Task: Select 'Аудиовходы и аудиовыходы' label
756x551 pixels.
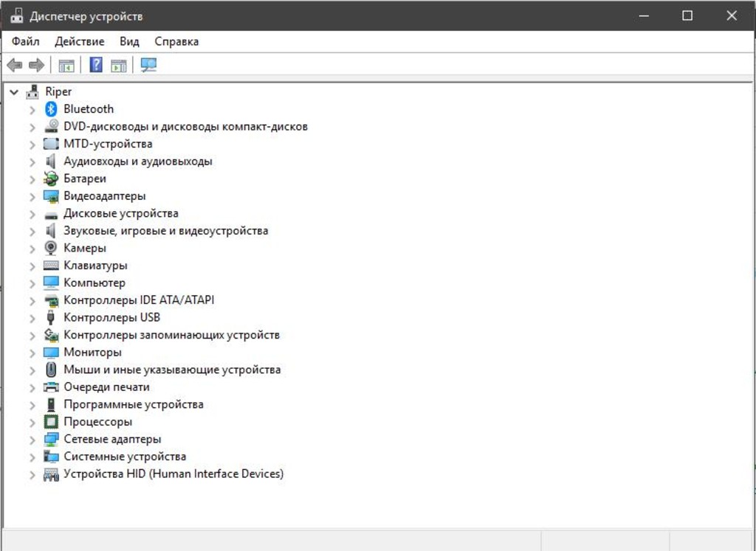Action: pyautogui.click(x=138, y=161)
